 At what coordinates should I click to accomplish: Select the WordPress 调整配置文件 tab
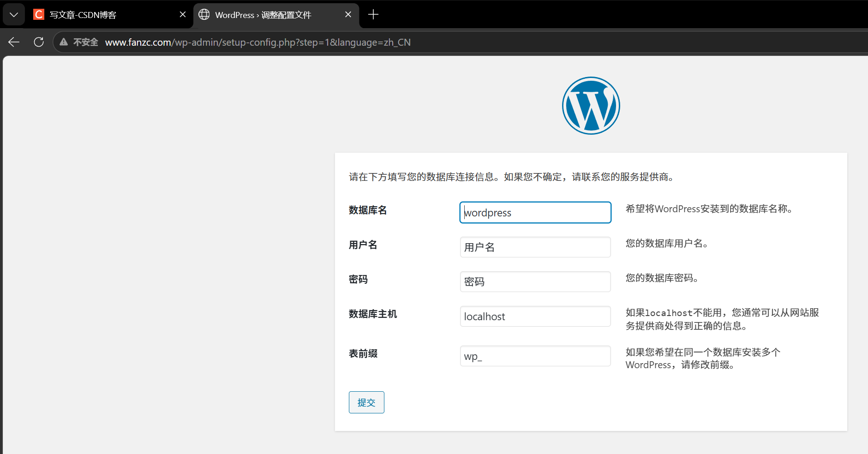click(276, 15)
